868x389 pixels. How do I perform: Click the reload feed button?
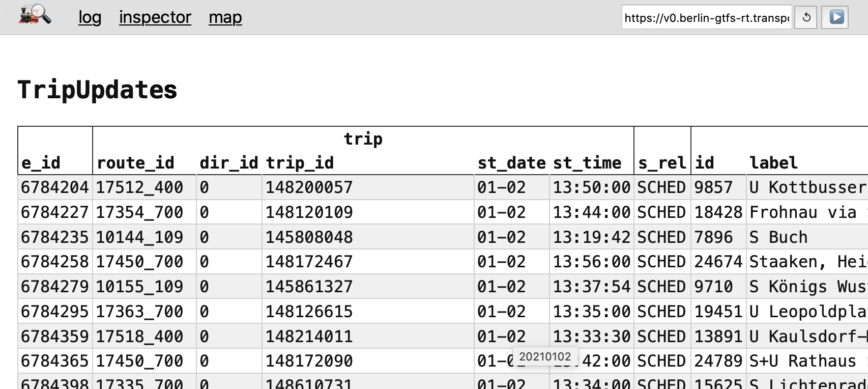click(x=806, y=18)
